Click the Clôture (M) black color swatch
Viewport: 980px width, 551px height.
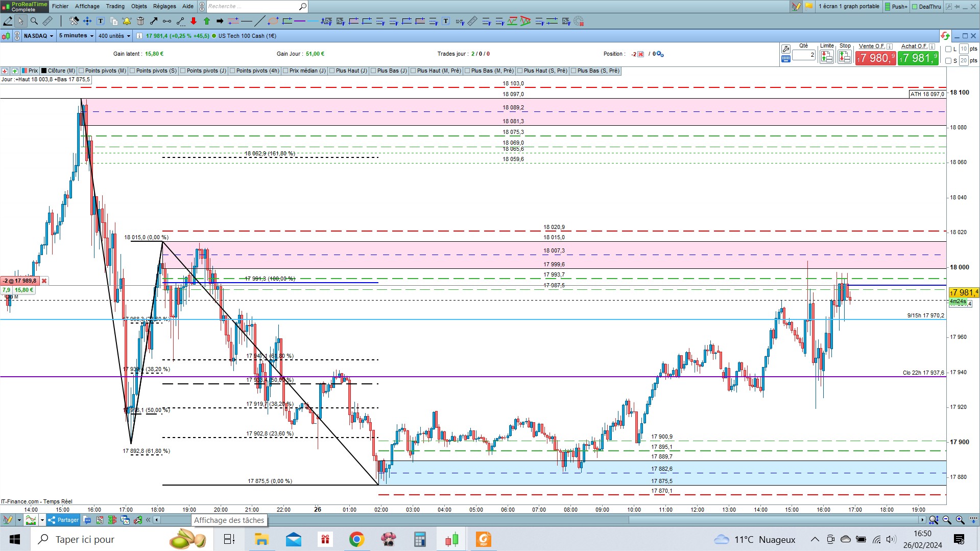pos(44,71)
